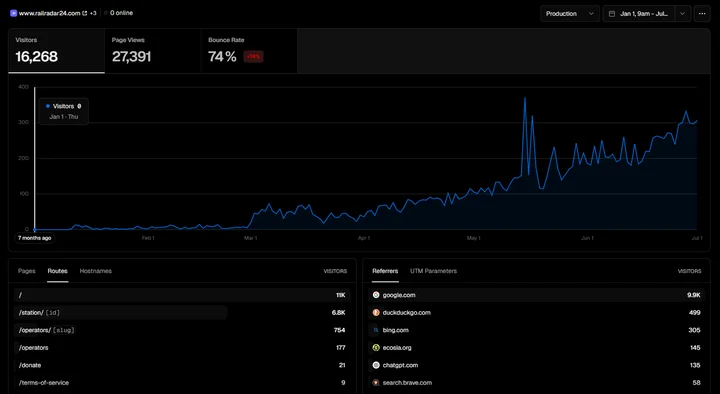Select the Visitors metric card
Image resolution: width=720 pixels, height=394 pixels.
56,51
